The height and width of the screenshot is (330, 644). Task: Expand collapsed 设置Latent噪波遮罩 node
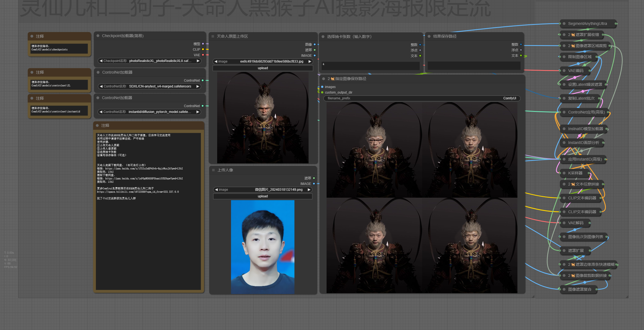pyautogui.click(x=564, y=84)
